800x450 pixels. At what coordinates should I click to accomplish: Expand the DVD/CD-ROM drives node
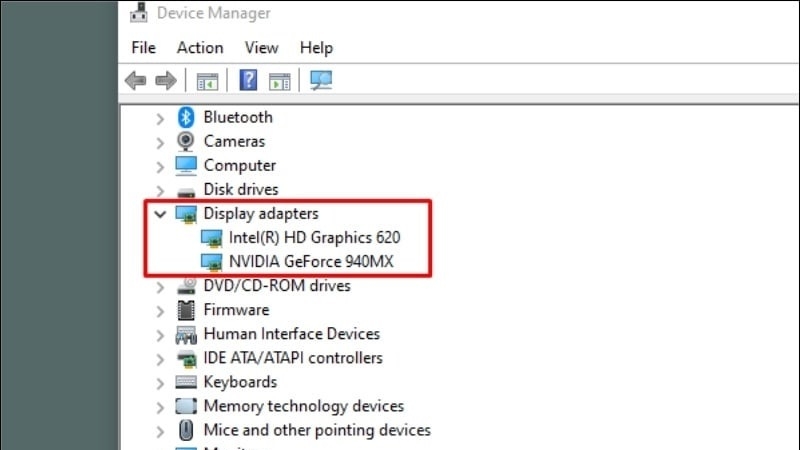[160, 286]
